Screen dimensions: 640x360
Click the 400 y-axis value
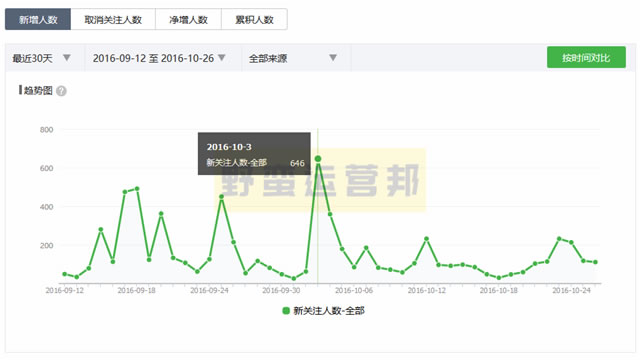click(47, 207)
